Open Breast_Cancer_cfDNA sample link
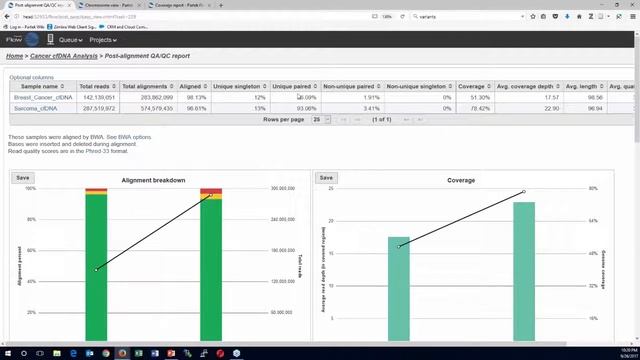This screenshot has width=640, height=360. pyautogui.click(x=43, y=98)
